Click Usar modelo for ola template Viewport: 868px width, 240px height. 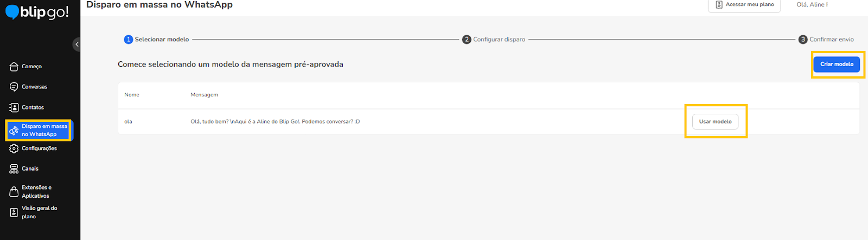(715, 121)
